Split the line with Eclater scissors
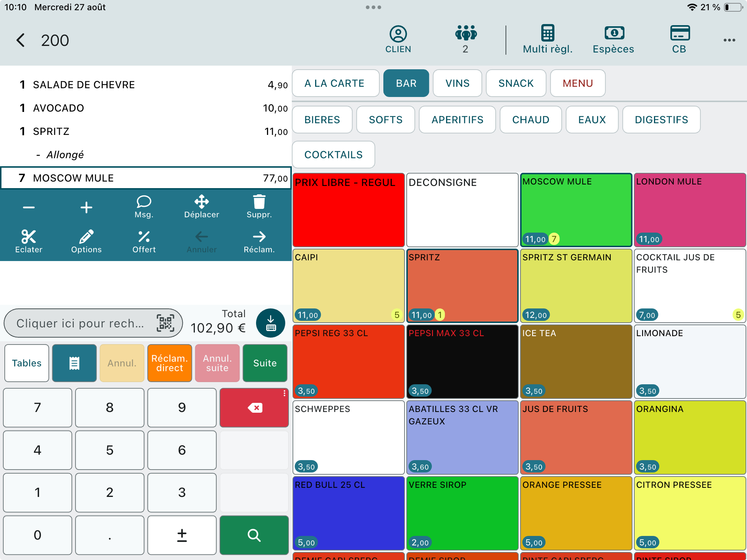This screenshot has height=560, width=747. click(29, 241)
